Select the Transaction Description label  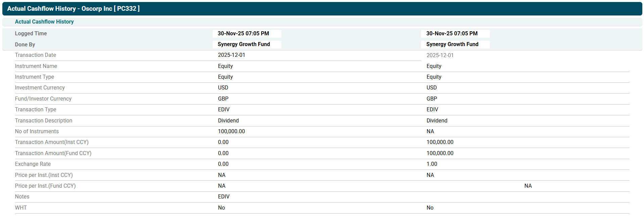click(x=43, y=121)
